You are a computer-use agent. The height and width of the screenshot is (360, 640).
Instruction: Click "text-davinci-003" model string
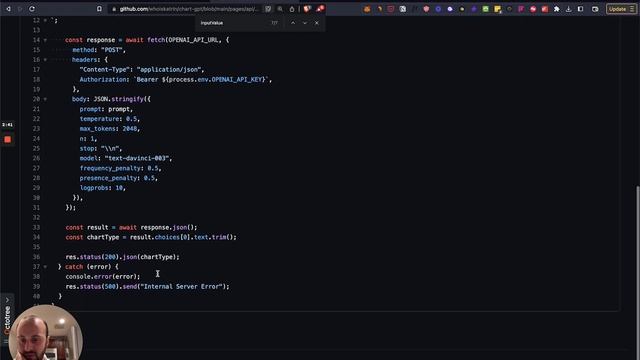[137, 158]
